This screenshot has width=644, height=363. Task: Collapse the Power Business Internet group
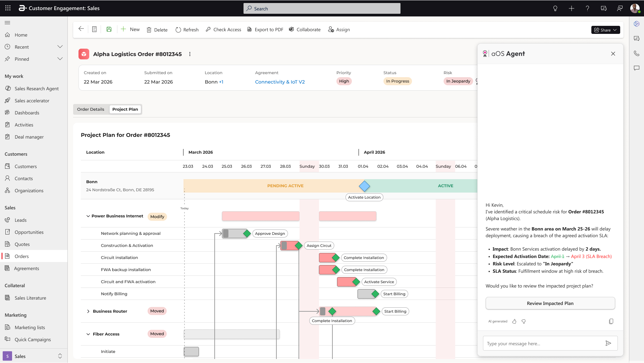click(x=88, y=216)
